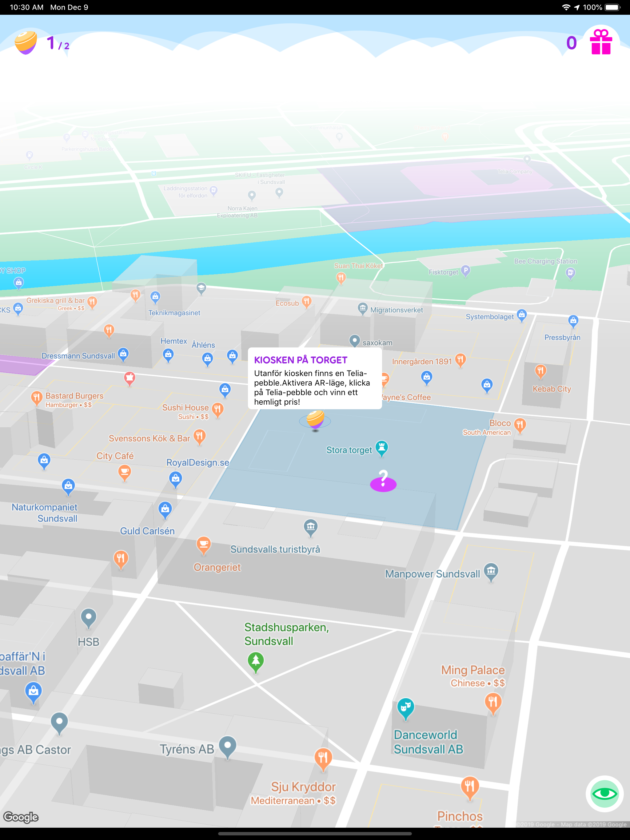The height and width of the screenshot is (840, 630).
Task: Tap the Sju Kryddor restaurant pin
Action: [x=323, y=760]
